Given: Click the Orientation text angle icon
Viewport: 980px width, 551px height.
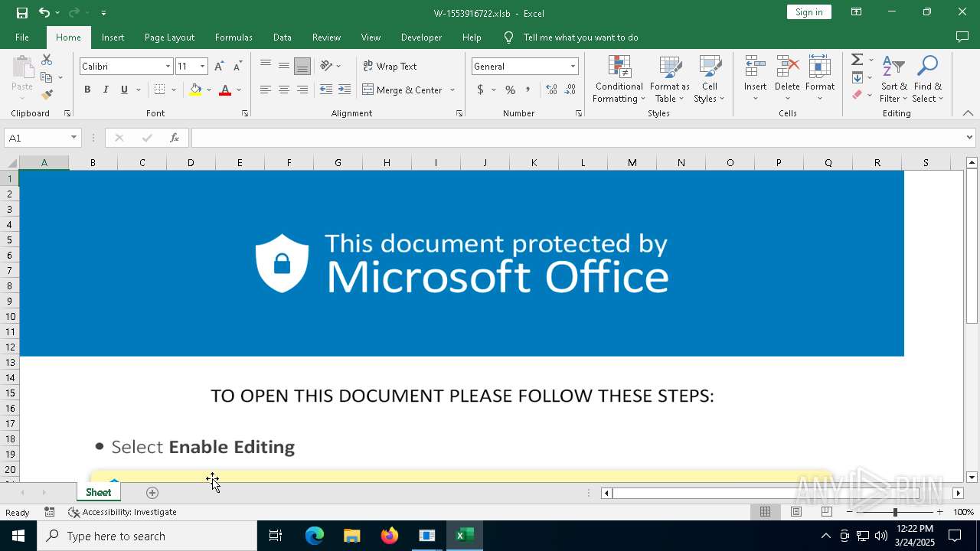Looking at the screenshot, I should (327, 66).
